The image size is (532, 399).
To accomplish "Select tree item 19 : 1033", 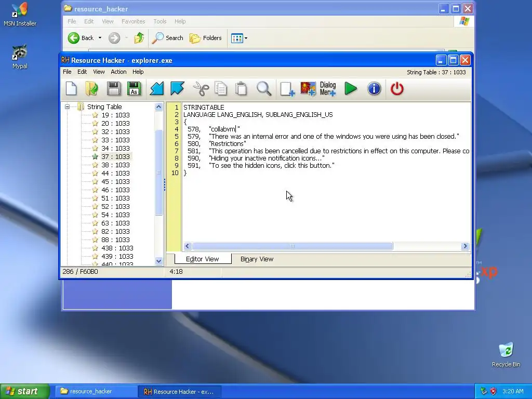I will pos(115,115).
